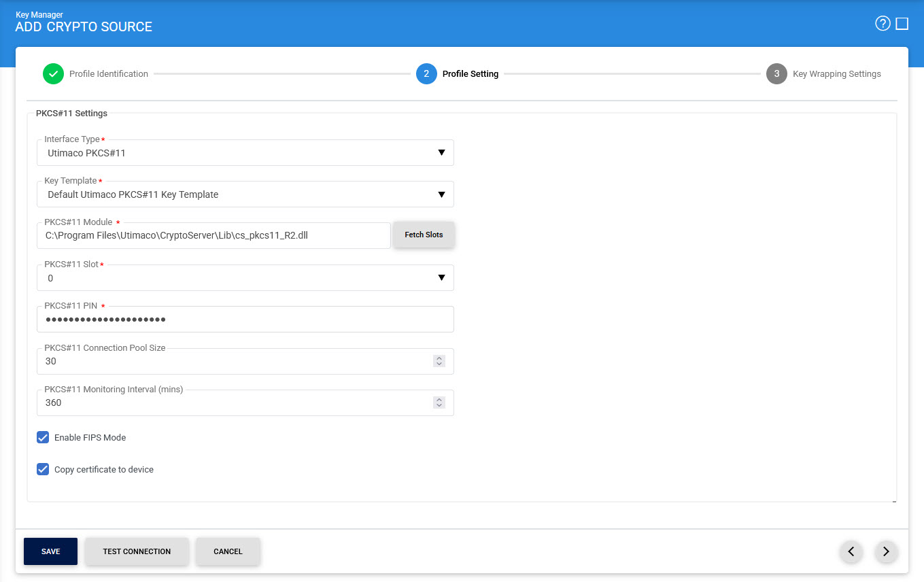The height and width of the screenshot is (582, 924).
Task: Return to Profile Identification step label
Action: tap(109, 74)
